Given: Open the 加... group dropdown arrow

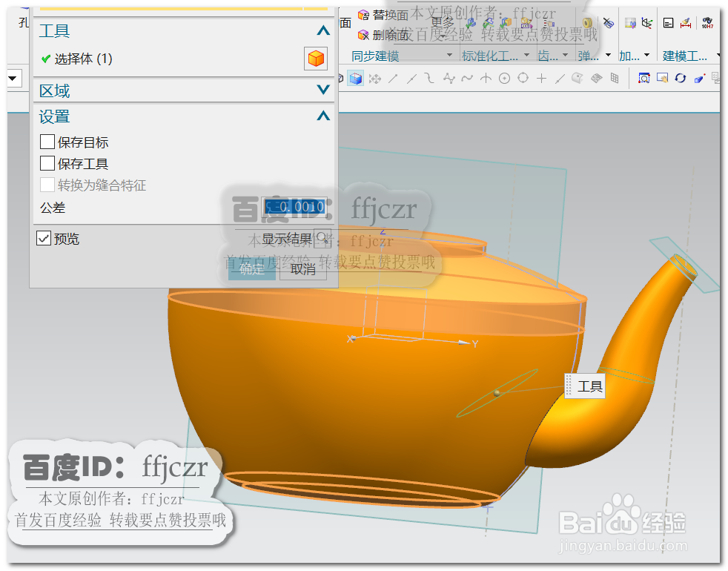Looking at the screenshot, I should [x=646, y=56].
